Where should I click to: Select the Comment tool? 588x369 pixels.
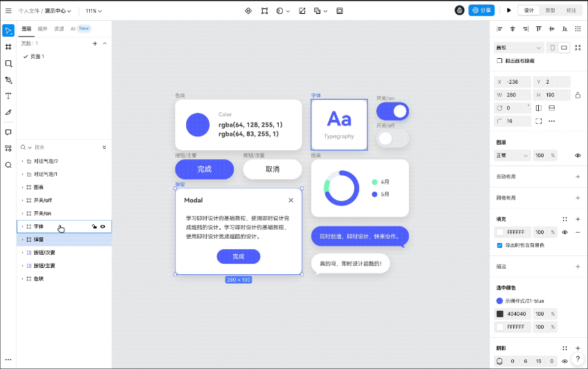[8, 132]
